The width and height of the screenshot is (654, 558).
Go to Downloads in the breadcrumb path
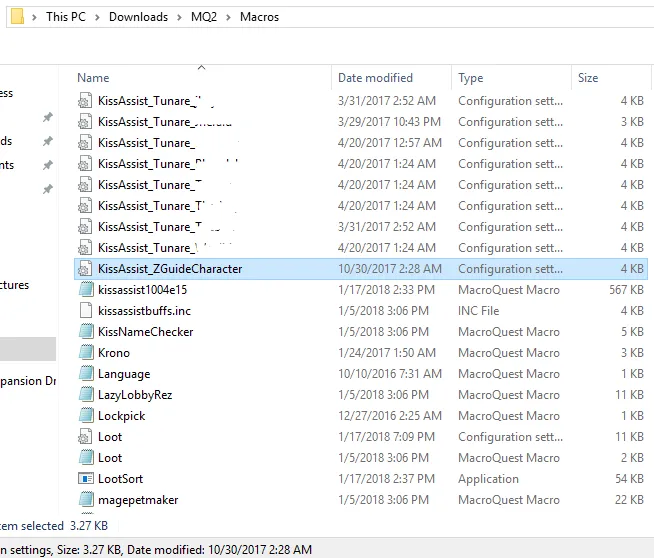coord(138,17)
